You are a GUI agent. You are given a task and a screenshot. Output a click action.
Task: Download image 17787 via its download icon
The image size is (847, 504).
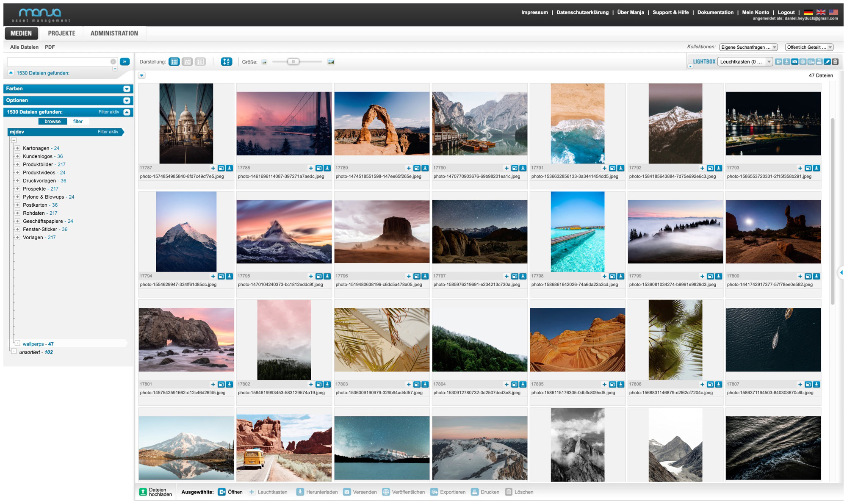229,168
